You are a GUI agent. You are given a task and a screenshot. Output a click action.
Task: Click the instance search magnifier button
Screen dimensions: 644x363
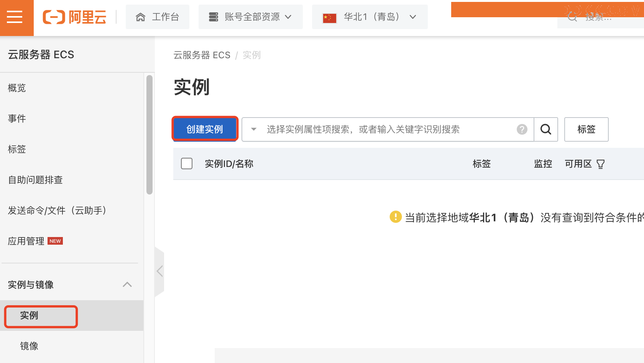[x=546, y=129]
